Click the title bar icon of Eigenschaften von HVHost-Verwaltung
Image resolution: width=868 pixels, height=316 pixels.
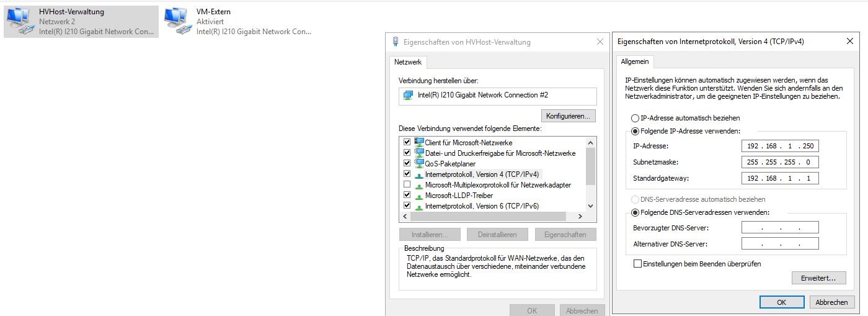(x=396, y=42)
